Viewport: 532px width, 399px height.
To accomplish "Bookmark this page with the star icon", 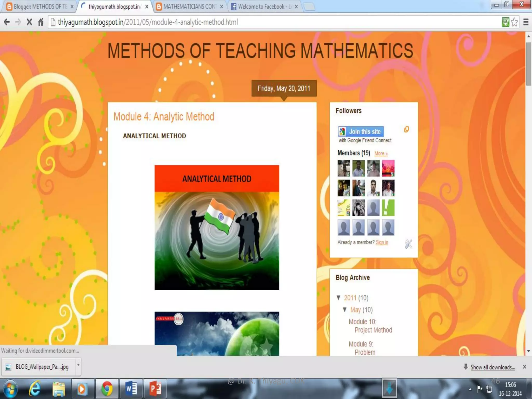I will (x=514, y=22).
